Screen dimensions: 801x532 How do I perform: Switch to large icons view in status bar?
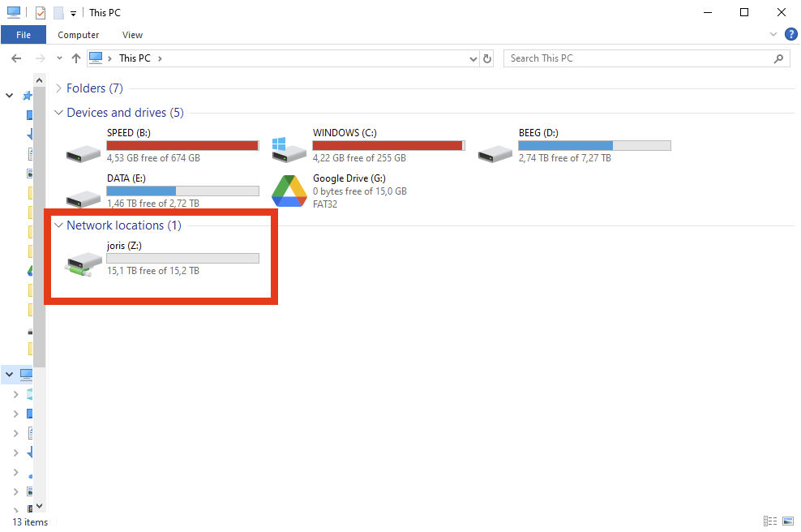tap(787, 521)
